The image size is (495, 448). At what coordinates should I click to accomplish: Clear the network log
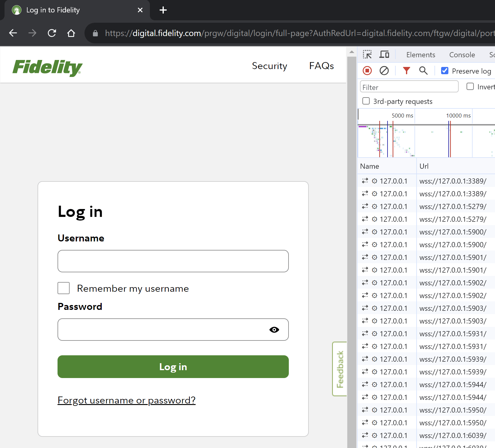(x=384, y=71)
